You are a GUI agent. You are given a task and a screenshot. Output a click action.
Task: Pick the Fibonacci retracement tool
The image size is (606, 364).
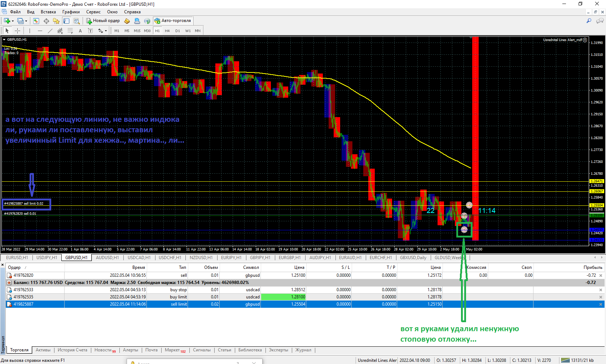pyautogui.click(x=70, y=31)
